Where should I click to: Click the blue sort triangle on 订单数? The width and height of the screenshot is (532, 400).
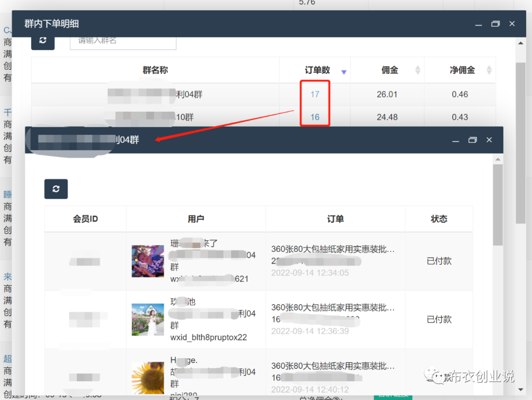point(344,72)
